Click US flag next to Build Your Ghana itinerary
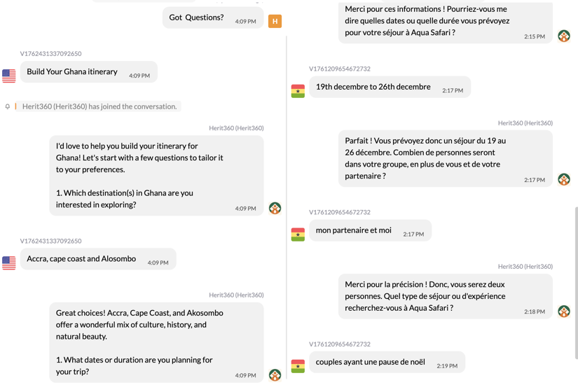 9,76
